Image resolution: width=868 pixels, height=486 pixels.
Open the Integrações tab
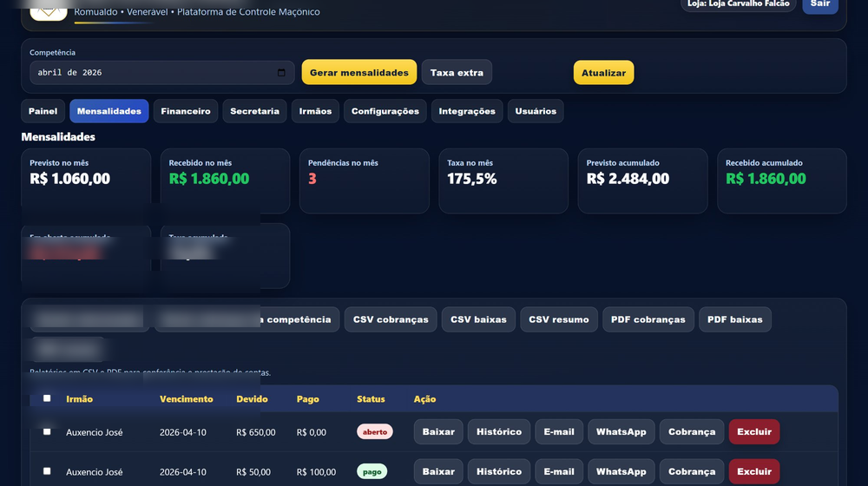coord(467,111)
